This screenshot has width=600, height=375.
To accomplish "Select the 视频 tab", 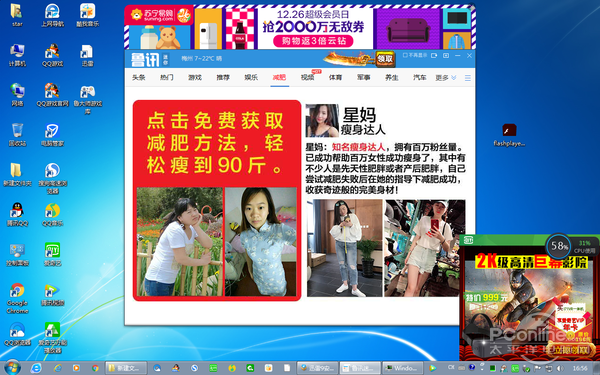I will [x=307, y=77].
